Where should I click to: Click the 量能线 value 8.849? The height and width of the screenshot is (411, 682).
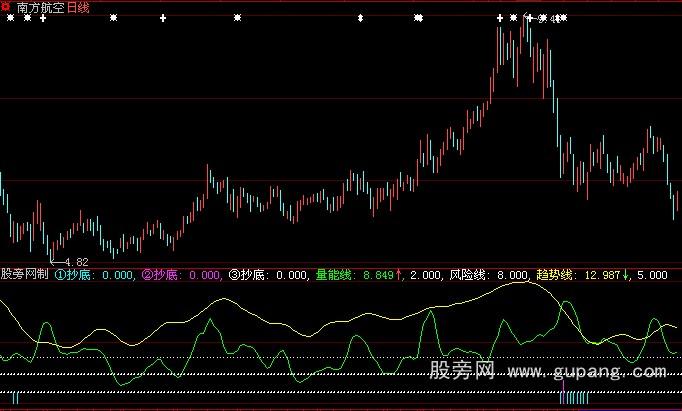pyautogui.click(x=378, y=275)
